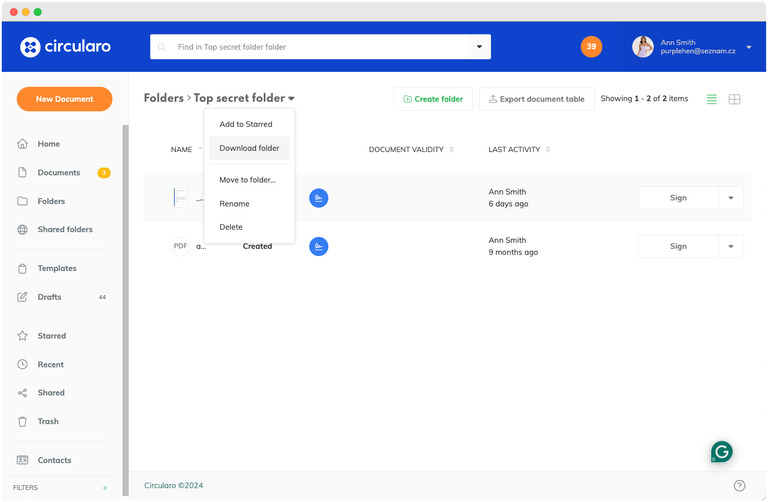Image resolution: width=768 pixels, height=502 pixels.
Task: Open help question mark icon
Action: click(739, 486)
